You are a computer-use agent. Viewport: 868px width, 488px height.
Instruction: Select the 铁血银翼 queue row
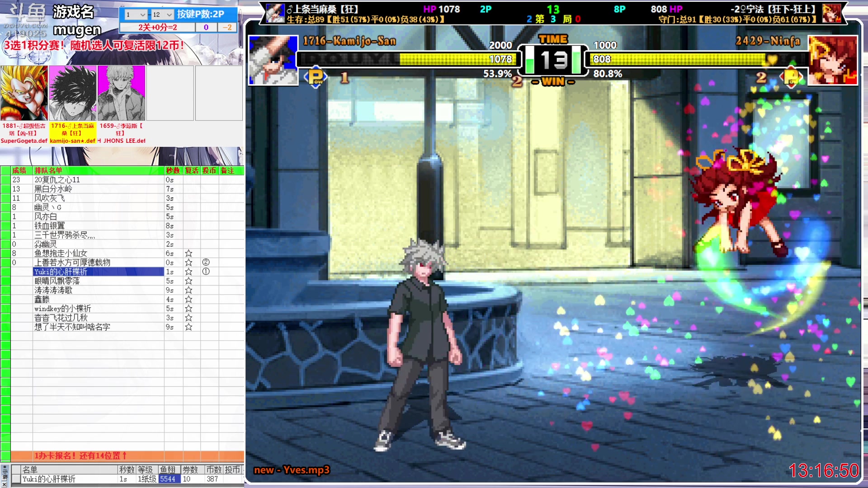(x=98, y=225)
